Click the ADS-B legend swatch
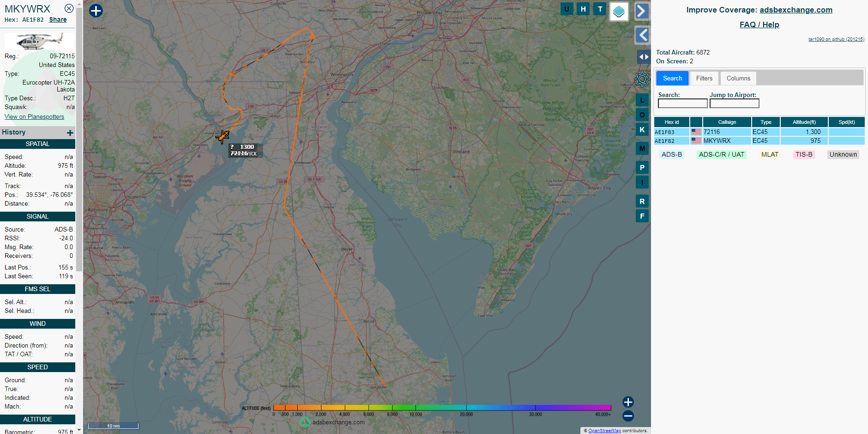Screen dimensions: 868x434 click(x=671, y=154)
